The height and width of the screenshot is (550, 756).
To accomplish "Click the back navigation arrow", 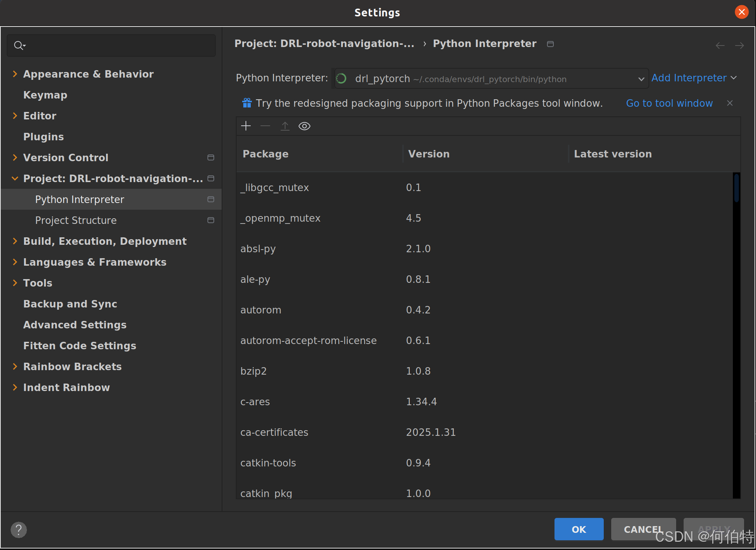I will tap(720, 46).
